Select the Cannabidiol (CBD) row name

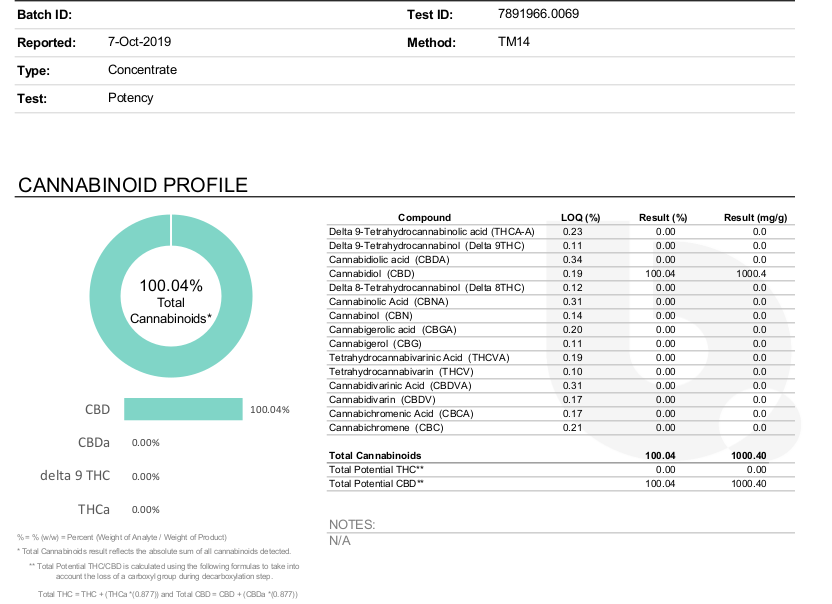[371, 273]
